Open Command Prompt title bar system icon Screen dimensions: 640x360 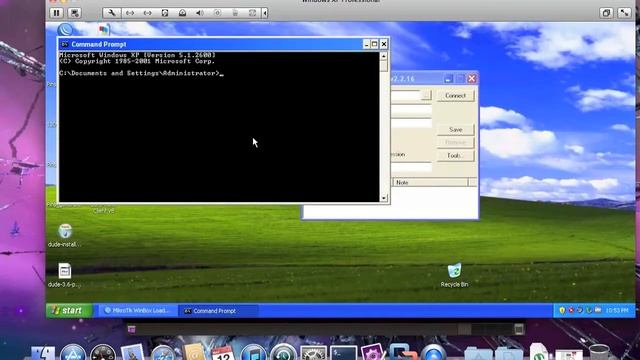click(x=64, y=44)
